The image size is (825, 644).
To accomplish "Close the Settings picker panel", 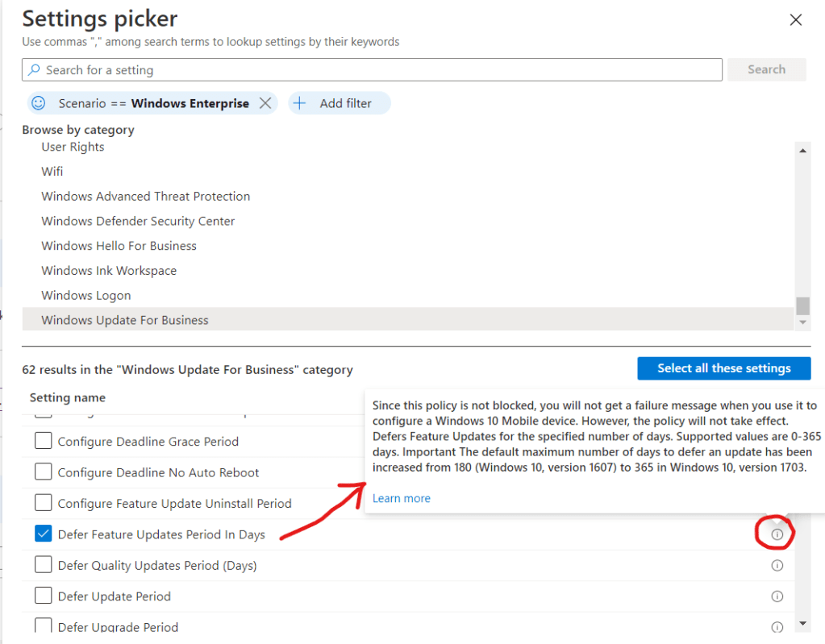I will coord(795,20).
